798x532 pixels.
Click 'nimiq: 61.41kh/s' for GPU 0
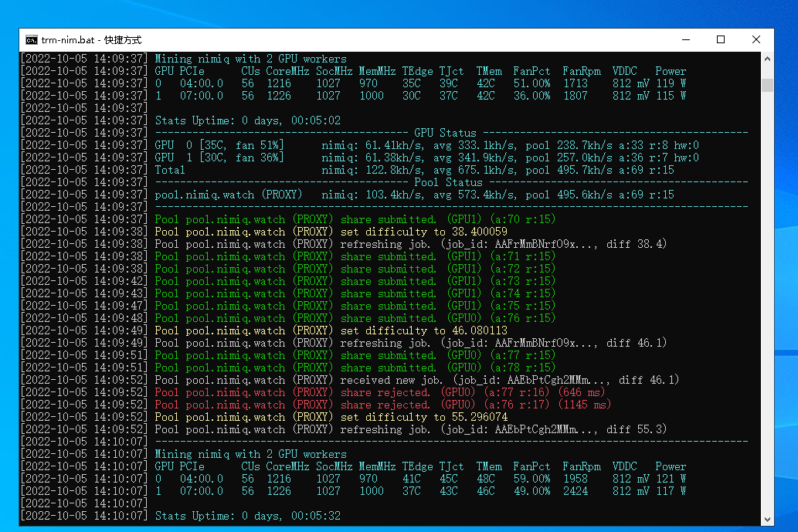pyautogui.click(x=372, y=145)
